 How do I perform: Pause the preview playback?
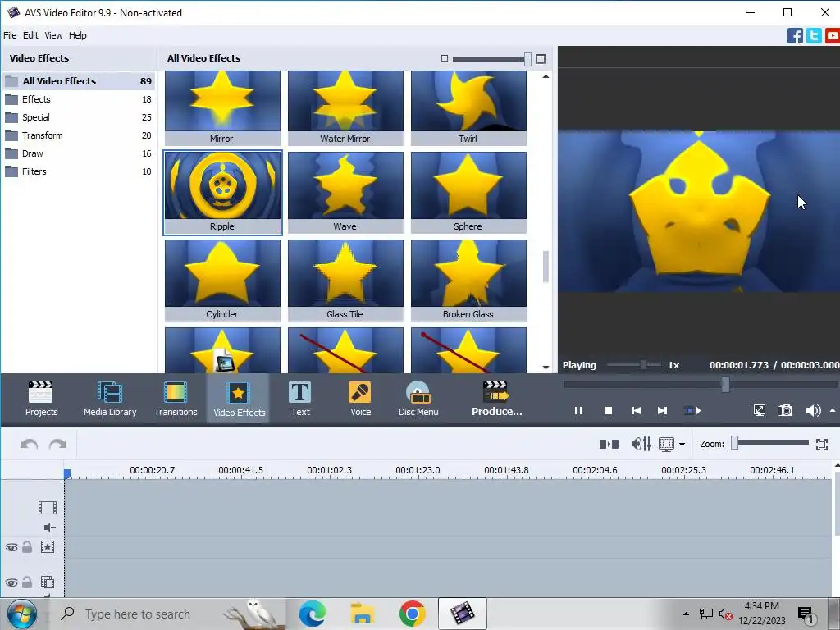click(x=578, y=410)
